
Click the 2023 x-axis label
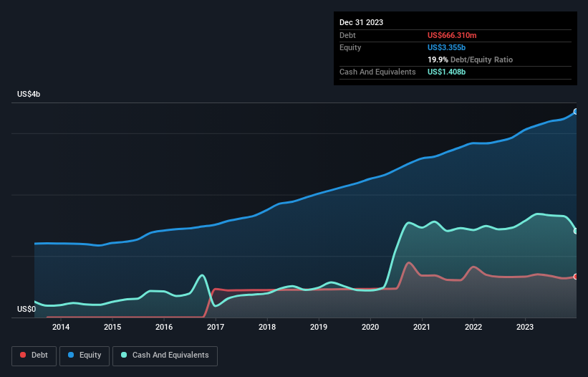point(525,327)
